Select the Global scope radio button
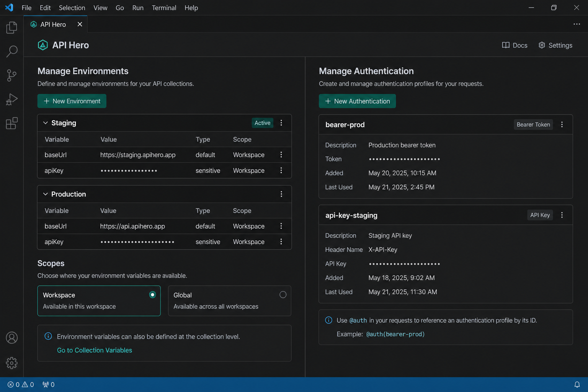 point(283,295)
